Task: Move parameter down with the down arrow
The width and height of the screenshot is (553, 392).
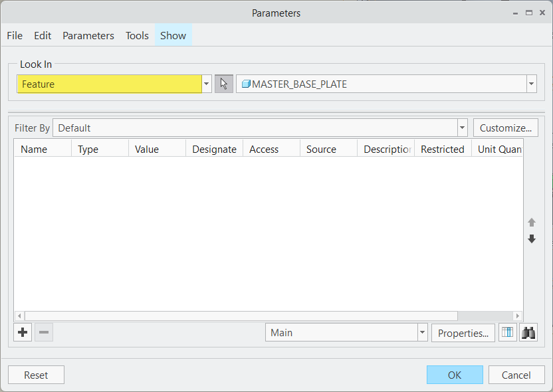Action: coord(531,239)
